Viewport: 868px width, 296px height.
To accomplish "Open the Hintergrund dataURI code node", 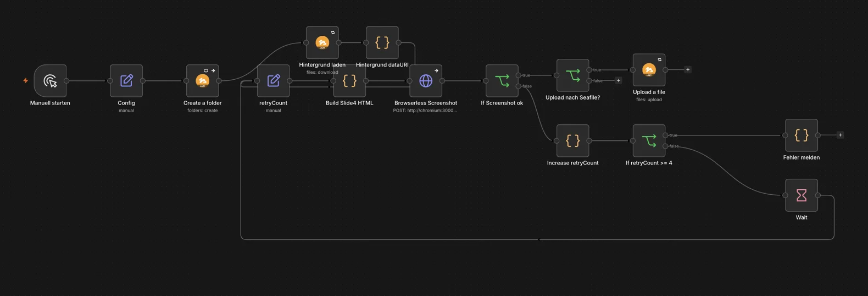I will click(382, 43).
